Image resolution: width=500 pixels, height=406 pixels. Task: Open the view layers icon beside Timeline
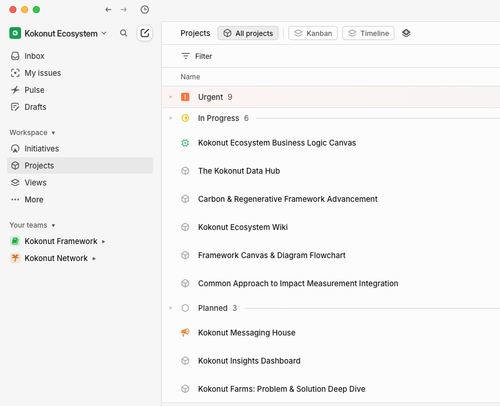(x=406, y=33)
